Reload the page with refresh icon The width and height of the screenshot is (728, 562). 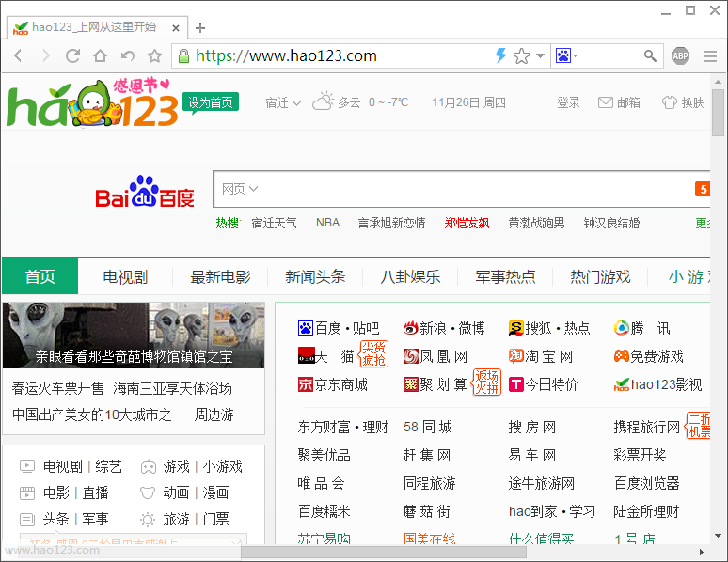[x=72, y=55]
